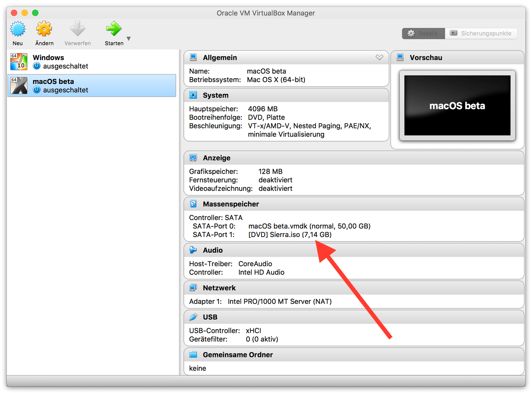Click the USB-Controller xHCI value

[253, 331]
